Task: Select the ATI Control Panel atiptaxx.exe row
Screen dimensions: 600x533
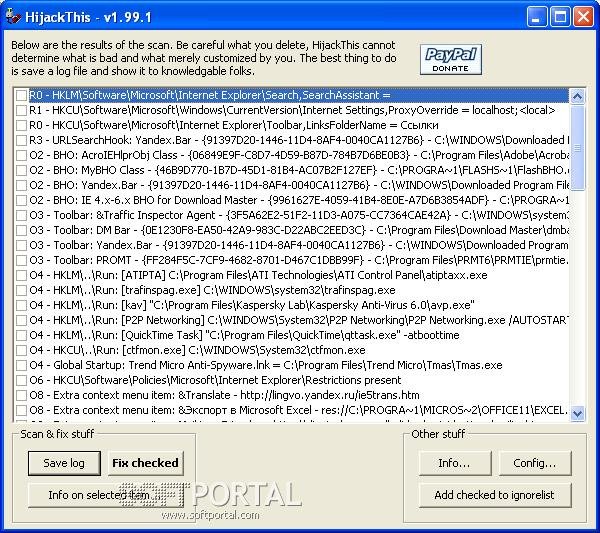Action: tap(258, 275)
